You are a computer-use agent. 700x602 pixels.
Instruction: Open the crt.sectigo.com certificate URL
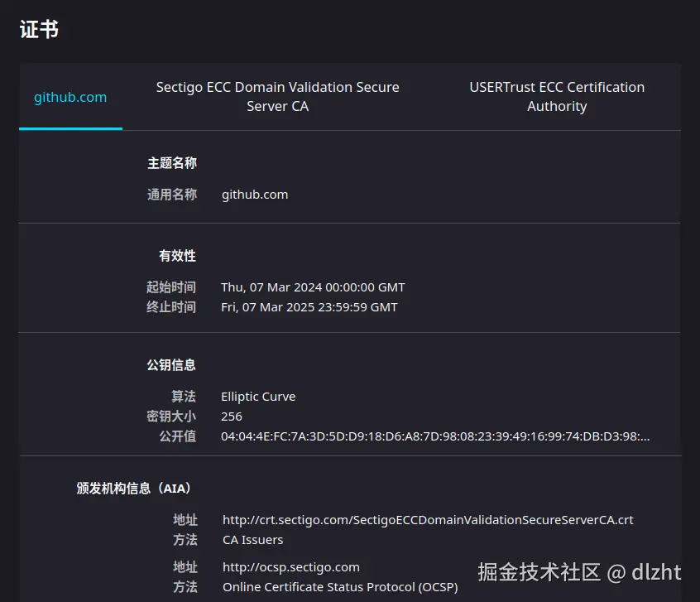(x=428, y=520)
